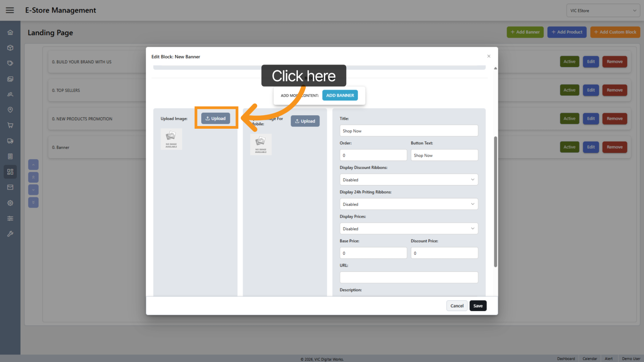This screenshot has height=362, width=644.
Task: Open the Display Prices dropdown
Action: point(408,229)
